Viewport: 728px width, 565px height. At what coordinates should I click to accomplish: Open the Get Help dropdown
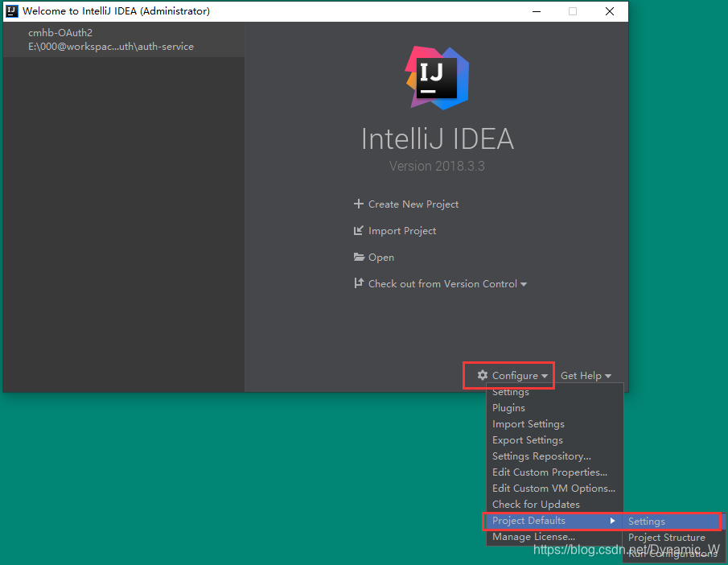click(586, 375)
